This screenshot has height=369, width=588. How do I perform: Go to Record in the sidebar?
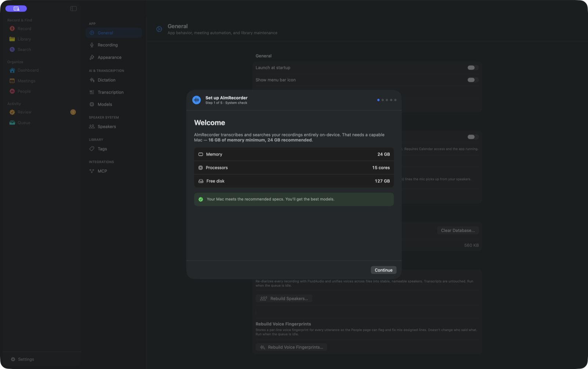point(42,29)
